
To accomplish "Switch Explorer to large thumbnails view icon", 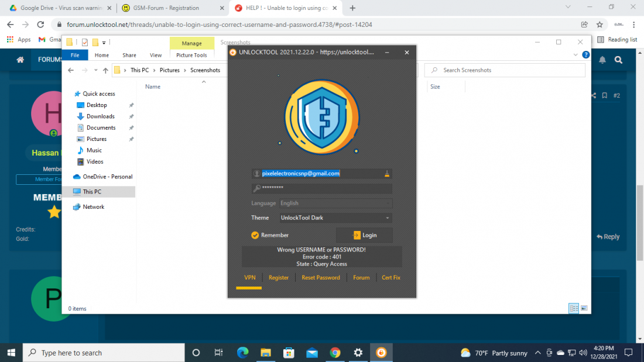I will tap(584, 308).
